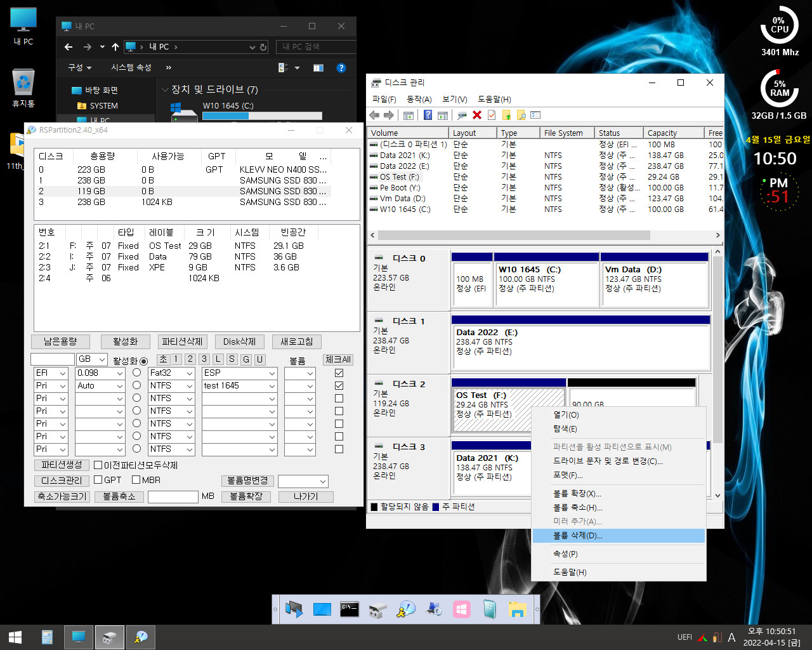Open the drive toolbox icon in the dock
812x650 pixels.
coord(377,609)
